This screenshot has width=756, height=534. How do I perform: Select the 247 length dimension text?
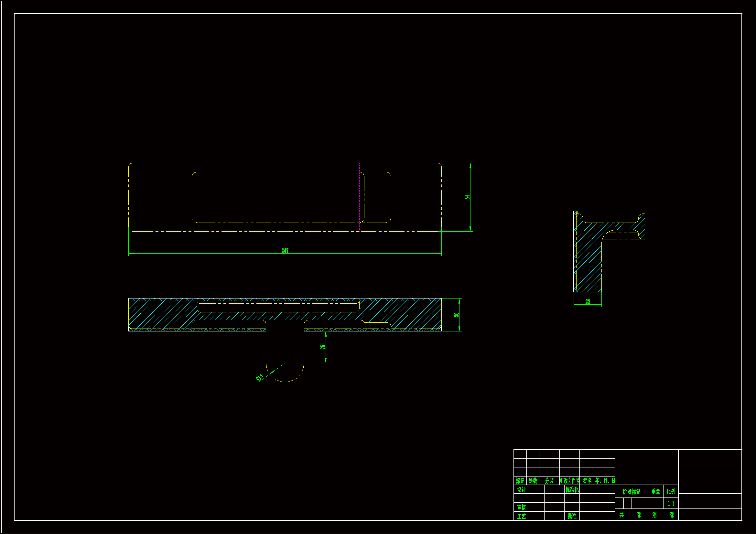tap(285, 251)
